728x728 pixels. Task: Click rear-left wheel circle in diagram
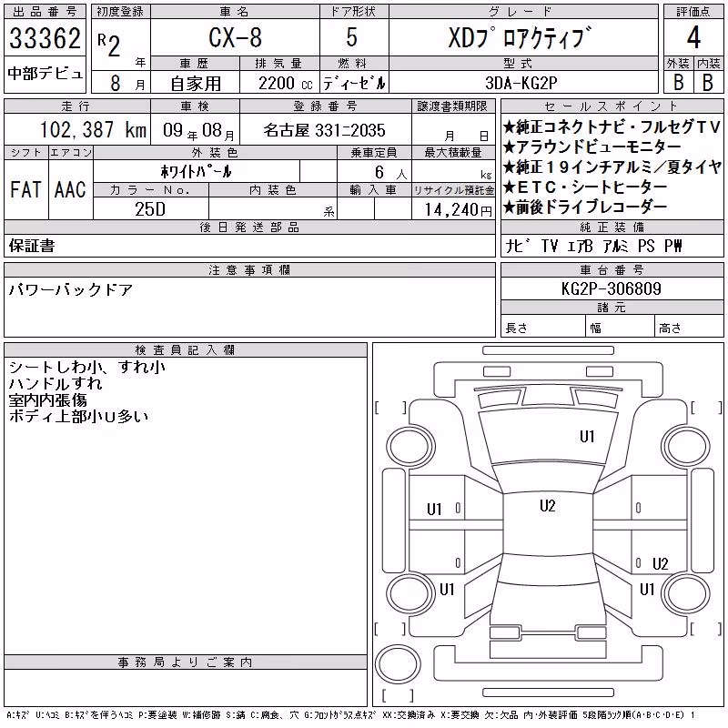pyautogui.click(x=410, y=594)
